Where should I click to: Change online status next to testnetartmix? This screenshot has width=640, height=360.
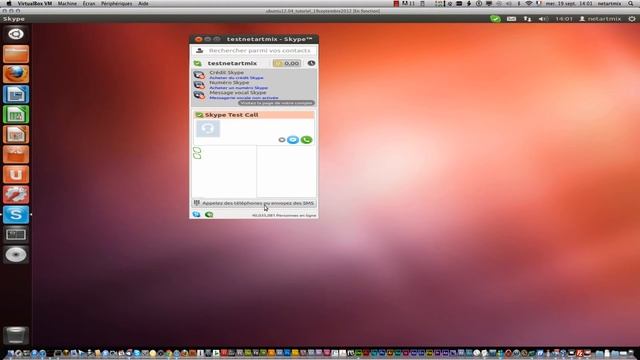(x=198, y=63)
